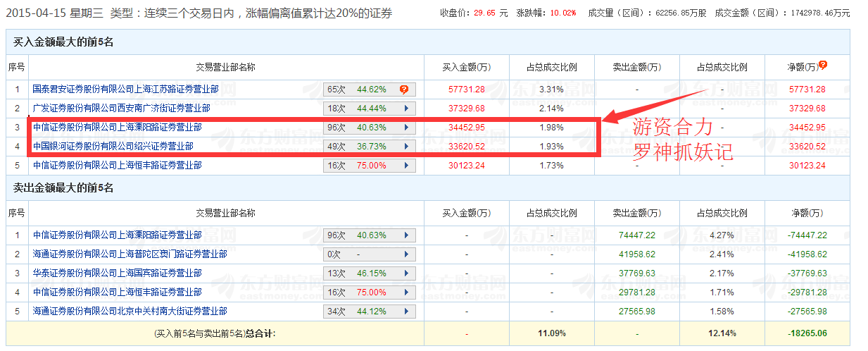
Task: Select sell amount cell 29781.28
Action: (636, 292)
